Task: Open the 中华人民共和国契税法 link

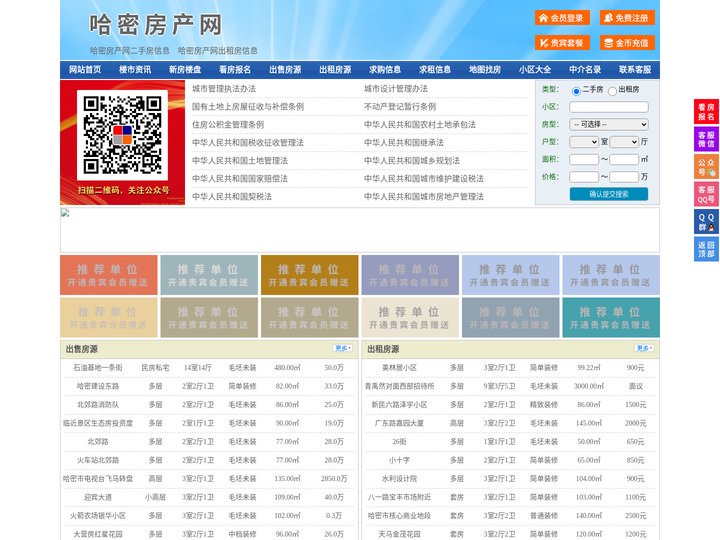Action: (232, 197)
